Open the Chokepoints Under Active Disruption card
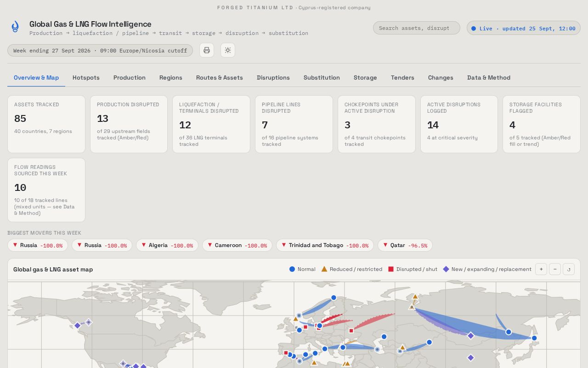 point(377,124)
